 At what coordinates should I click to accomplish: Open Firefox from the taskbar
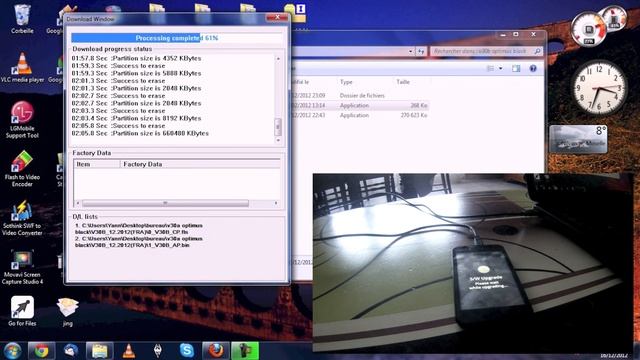[x=216, y=351]
